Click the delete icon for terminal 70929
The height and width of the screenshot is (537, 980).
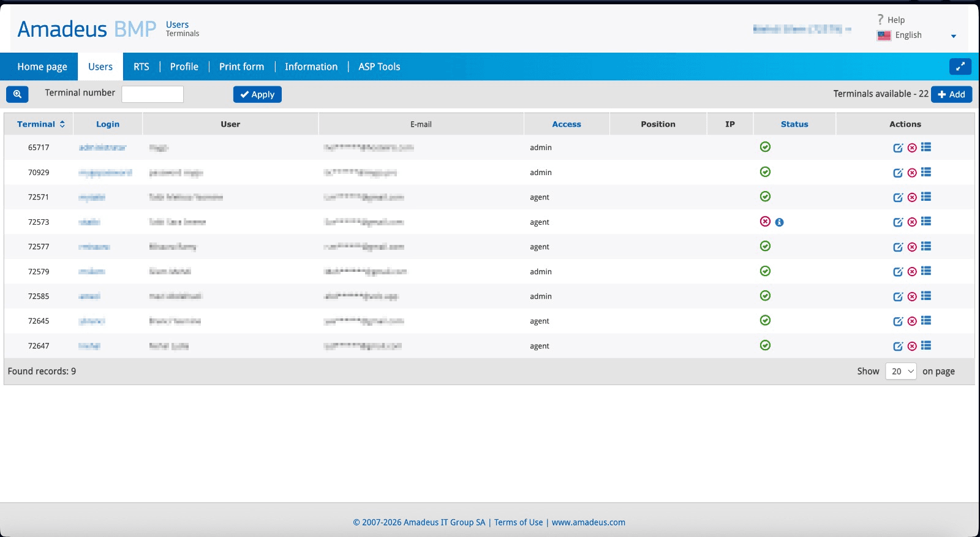pos(912,173)
